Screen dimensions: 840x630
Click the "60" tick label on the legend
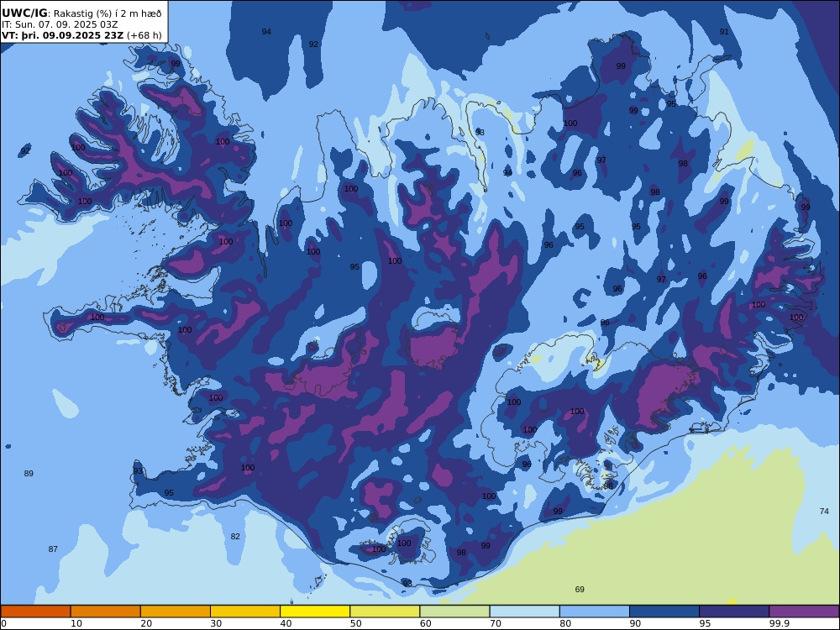click(x=426, y=623)
